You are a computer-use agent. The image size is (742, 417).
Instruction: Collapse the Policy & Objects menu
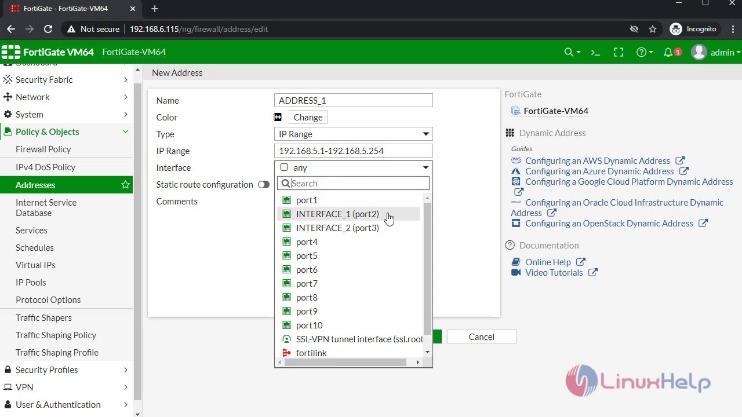coord(66,132)
